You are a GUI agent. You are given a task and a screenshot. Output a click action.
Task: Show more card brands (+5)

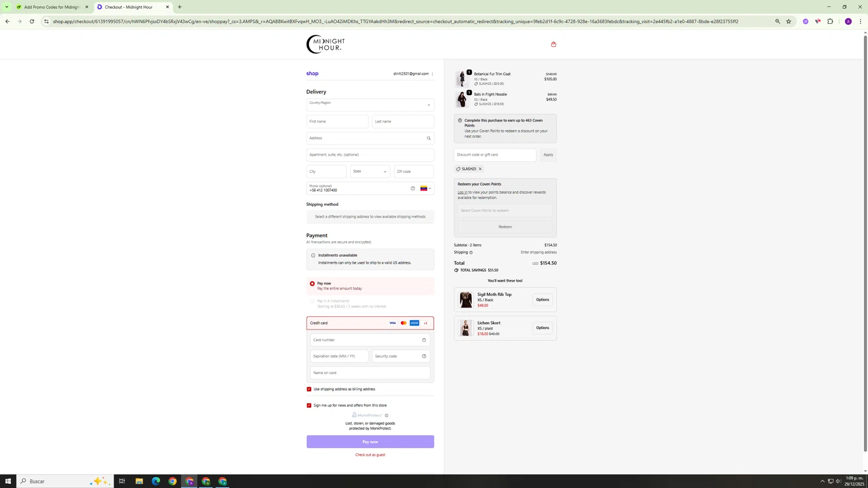pyautogui.click(x=425, y=323)
